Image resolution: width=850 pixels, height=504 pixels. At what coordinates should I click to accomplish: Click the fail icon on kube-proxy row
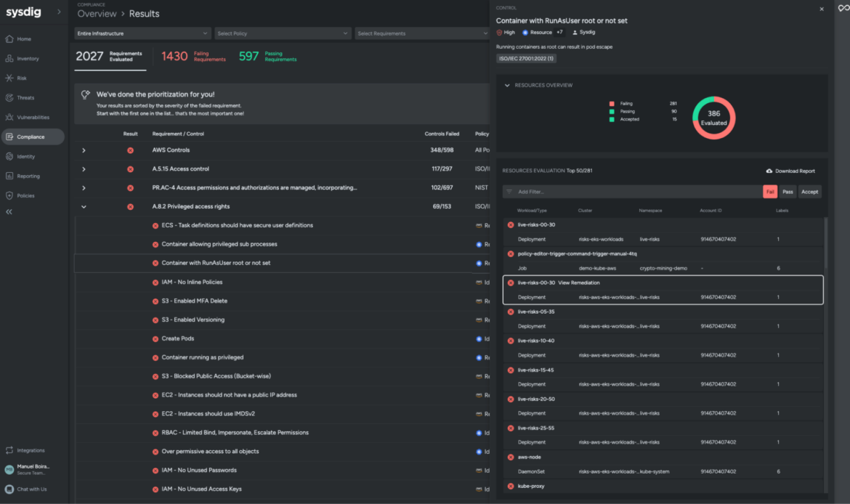click(x=511, y=486)
